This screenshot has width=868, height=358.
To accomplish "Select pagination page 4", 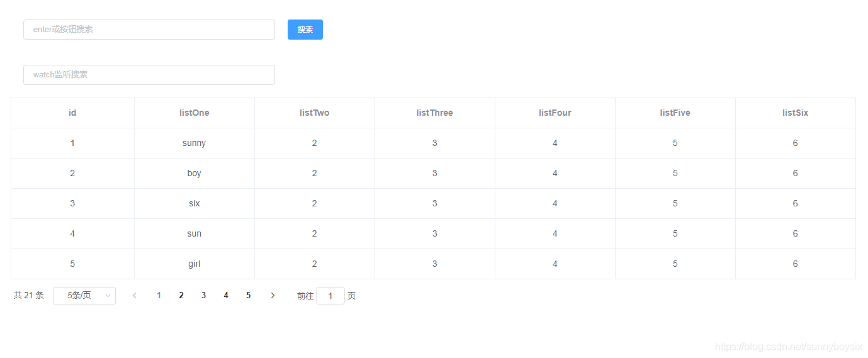I will tap(226, 296).
